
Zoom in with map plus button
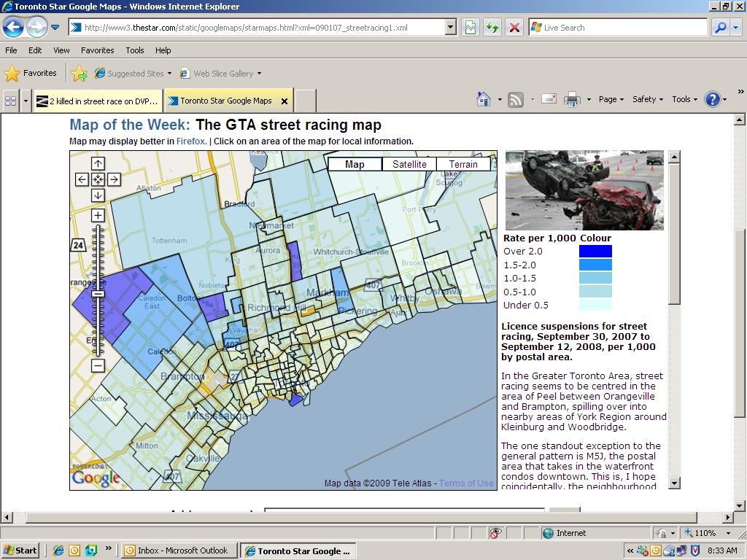click(x=98, y=215)
